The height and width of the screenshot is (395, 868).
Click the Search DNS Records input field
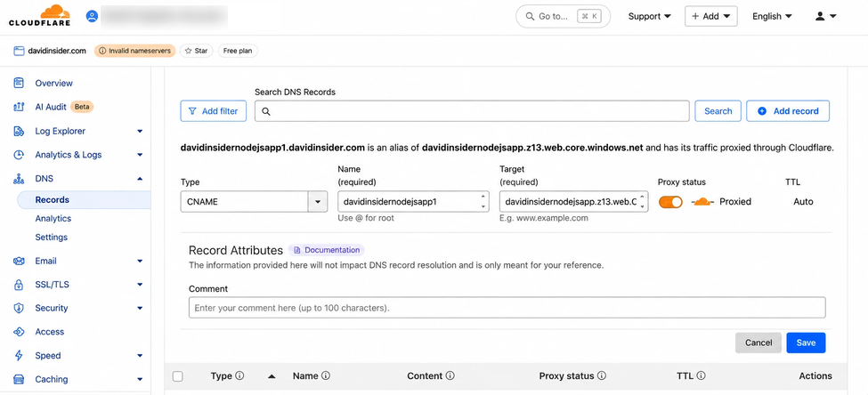pyautogui.click(x=472, y=110)
